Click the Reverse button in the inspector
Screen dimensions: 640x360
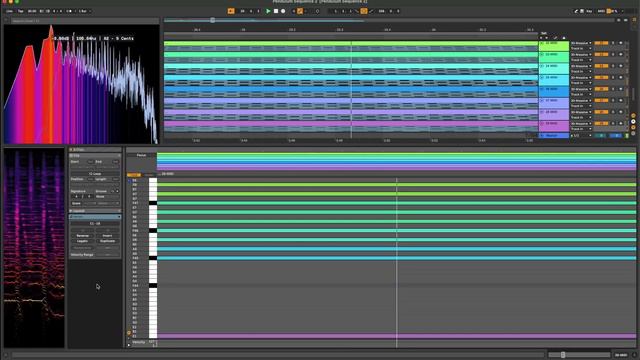(x=83, y=236)
